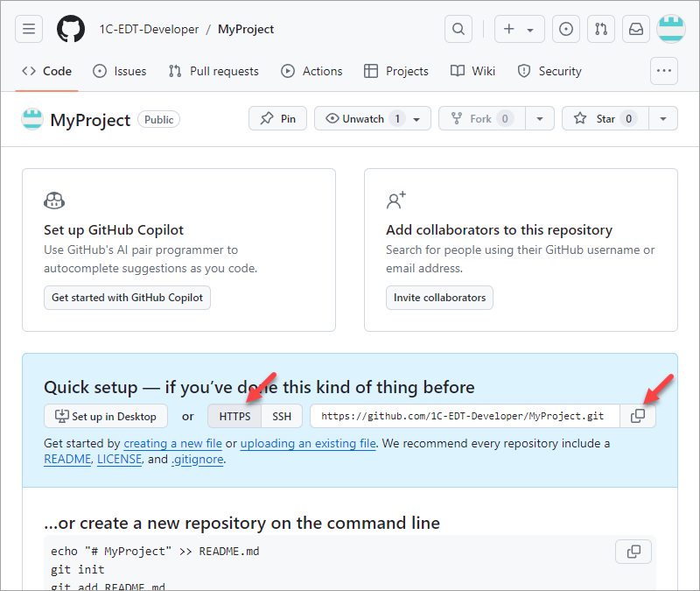Click Get started with GitHub Copilot
The height and width of the screenshot is (591, 700).
point(127,298)
